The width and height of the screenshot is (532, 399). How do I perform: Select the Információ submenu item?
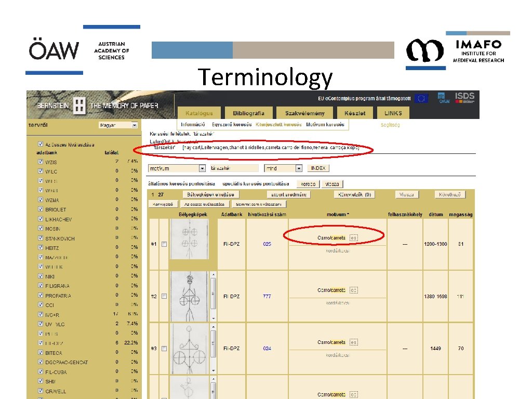coord(193,125)
